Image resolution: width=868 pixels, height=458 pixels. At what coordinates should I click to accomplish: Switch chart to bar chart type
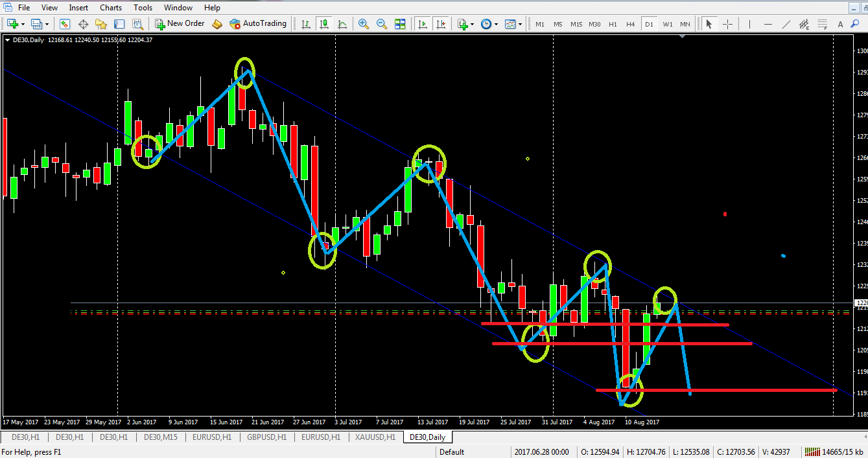click(x=306, y=24)
